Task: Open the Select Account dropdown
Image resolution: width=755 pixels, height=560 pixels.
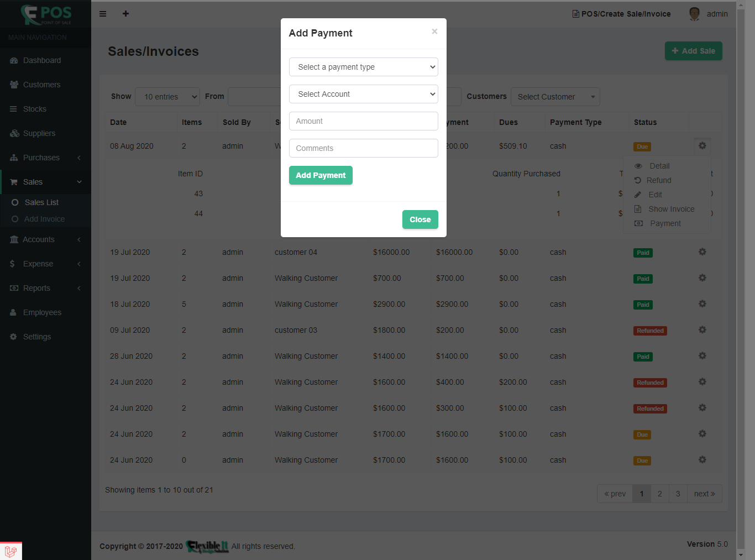Action: point(363,94)
